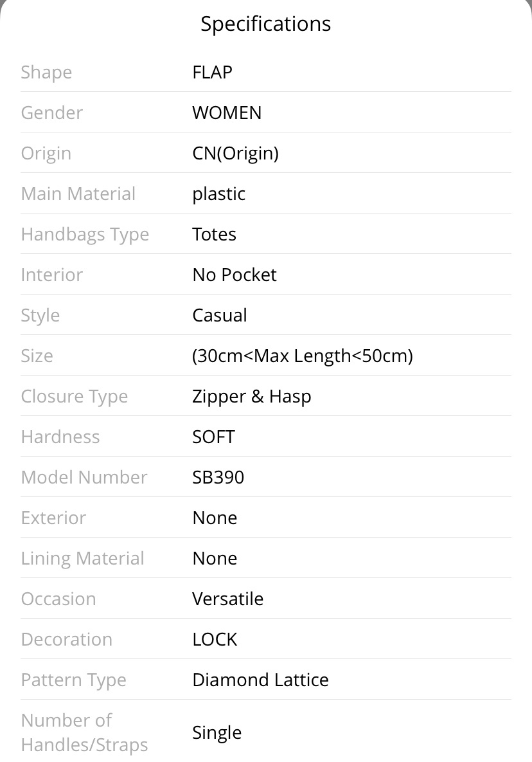Click the plastic main material value
This screenshot has height=762, width=532.
pyautogui.click(x=219, y=194)
